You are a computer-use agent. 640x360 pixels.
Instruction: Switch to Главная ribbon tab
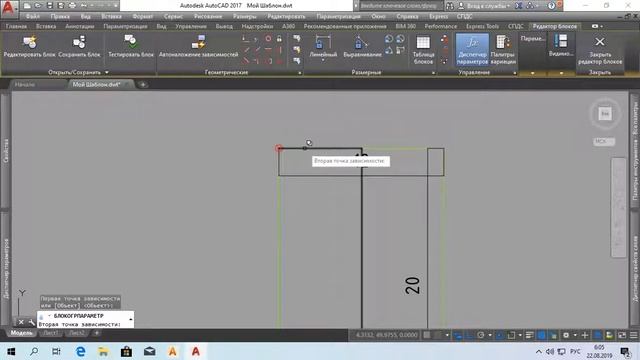click(x=16, y=26)
